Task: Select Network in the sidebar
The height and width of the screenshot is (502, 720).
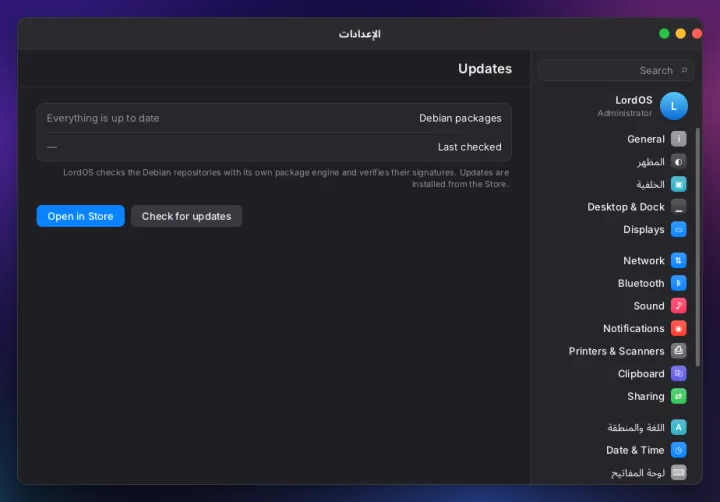Action: click(x=643, y=261)
